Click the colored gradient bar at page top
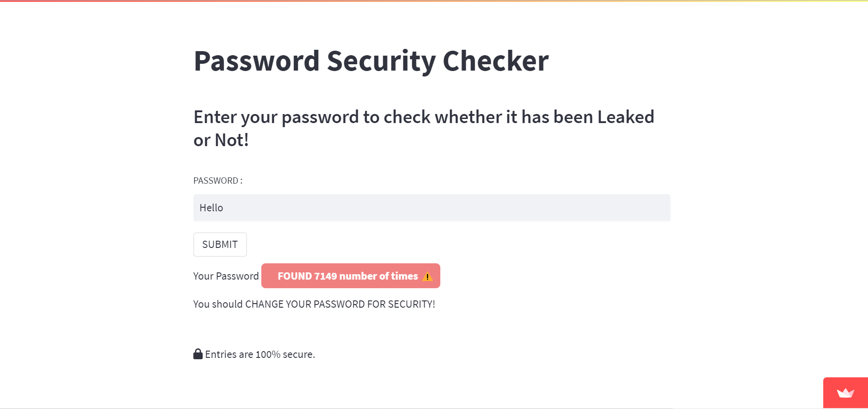The image size is (868, 409). pyautogui.click(x=434, y=1)
